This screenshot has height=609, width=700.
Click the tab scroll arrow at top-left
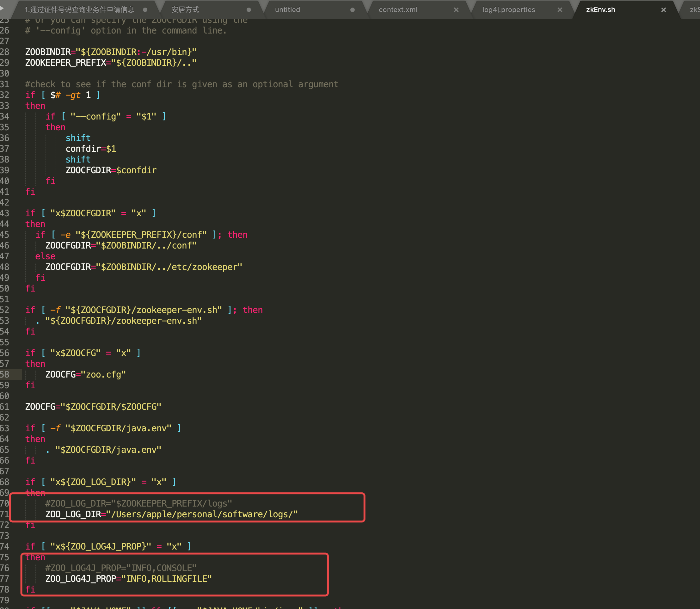(2, 8)
